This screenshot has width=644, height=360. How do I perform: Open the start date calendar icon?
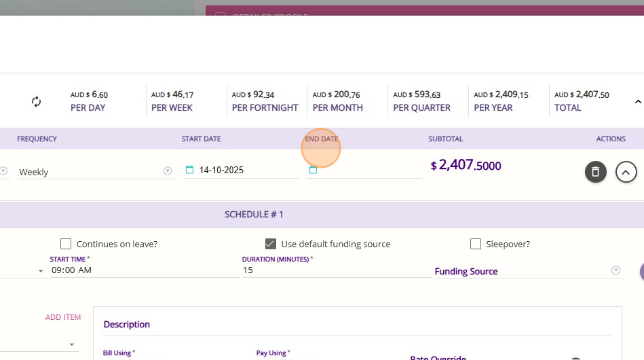click(189, 170)
